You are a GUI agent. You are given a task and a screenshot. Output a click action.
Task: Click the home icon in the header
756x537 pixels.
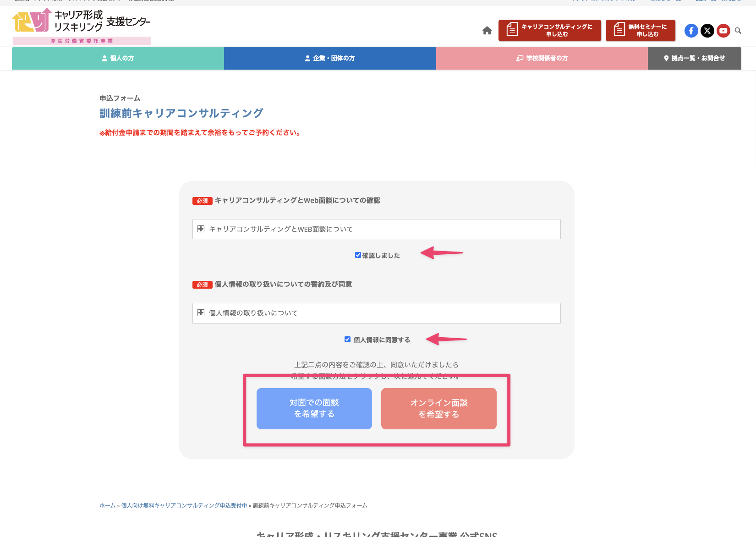(x=487, y=30)
